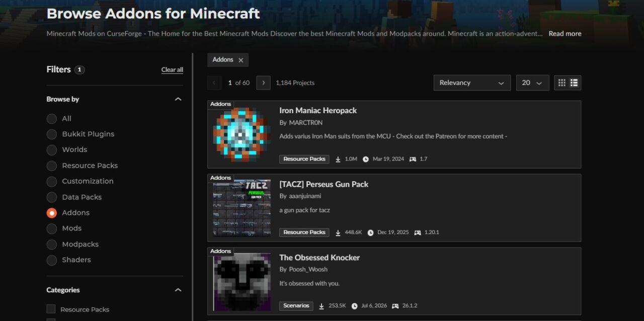Click Read more in description
The width and height of the screenshot is (644, 321).
[565, 34]
